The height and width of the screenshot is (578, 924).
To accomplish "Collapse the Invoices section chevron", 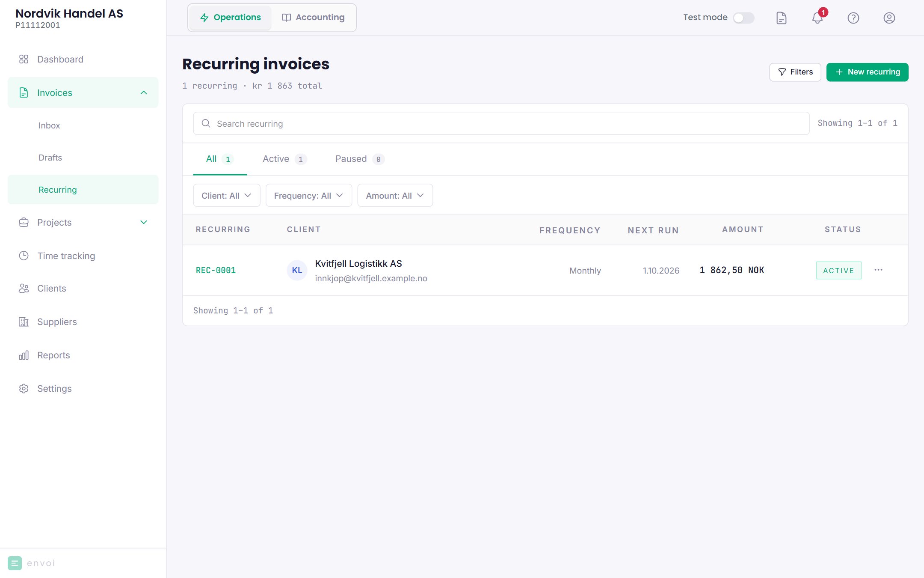I will pos(144,92).
